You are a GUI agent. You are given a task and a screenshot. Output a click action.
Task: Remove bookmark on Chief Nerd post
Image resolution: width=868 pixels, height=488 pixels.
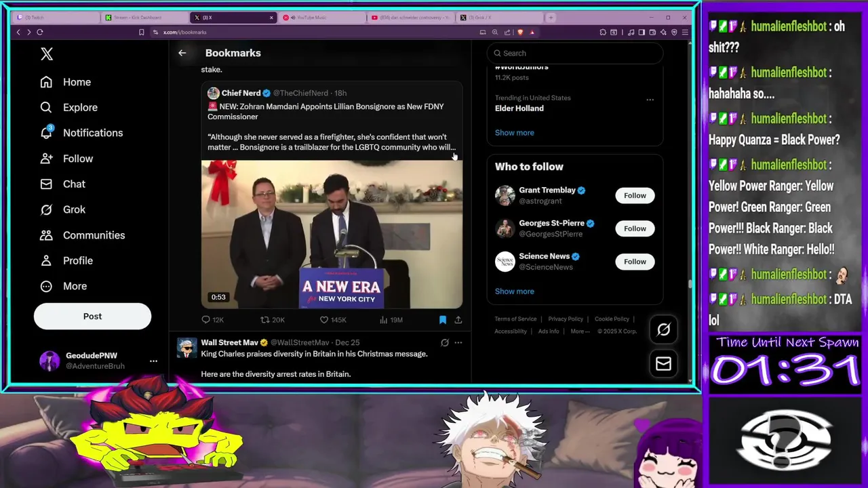pos(442,320)
